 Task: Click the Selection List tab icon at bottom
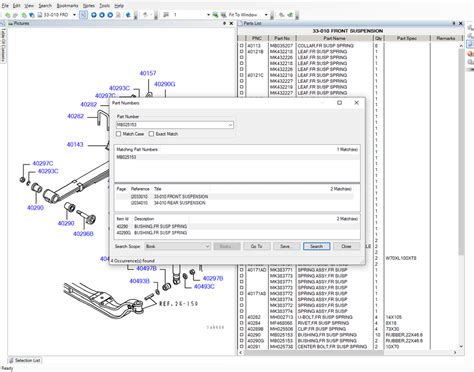tap(11, 360)
